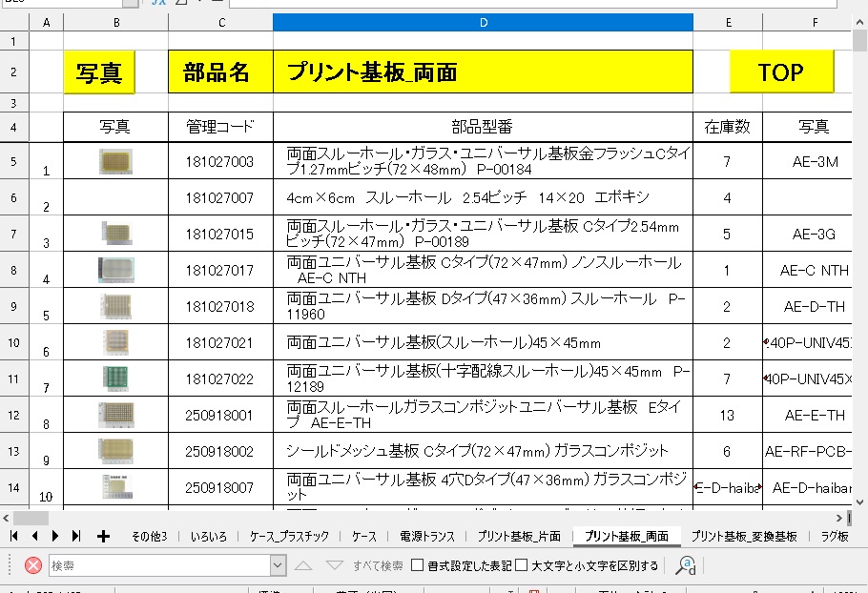Jump to the last sheet tab
This screenshot has height=593, width=868.
[76, 536]
